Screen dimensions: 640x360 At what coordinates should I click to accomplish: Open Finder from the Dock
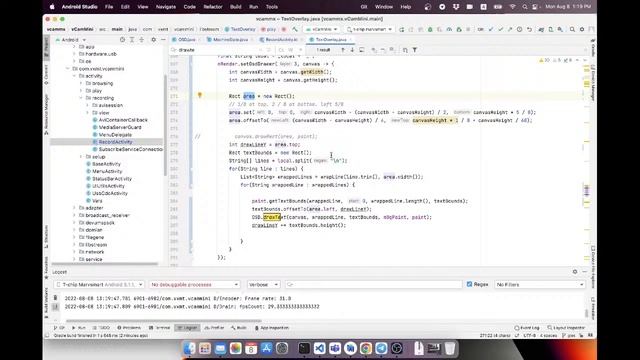[189, 348]
